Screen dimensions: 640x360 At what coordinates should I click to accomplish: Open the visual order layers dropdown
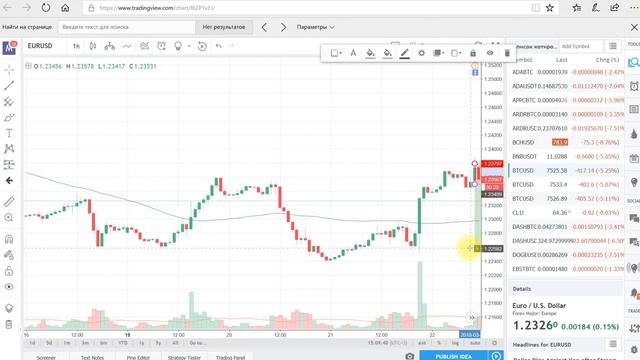pyautogui.click(x=438, y=53)
